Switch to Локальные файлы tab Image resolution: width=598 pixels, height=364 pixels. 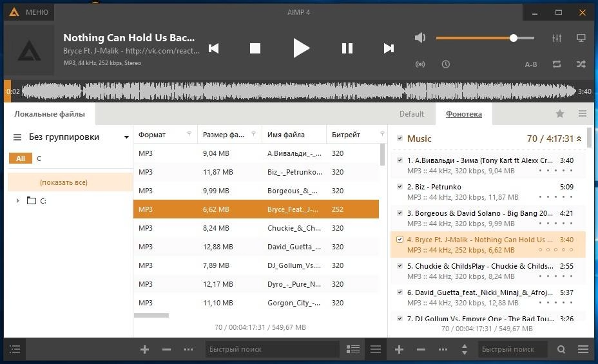pyautogui.click(x=50, y=114)
